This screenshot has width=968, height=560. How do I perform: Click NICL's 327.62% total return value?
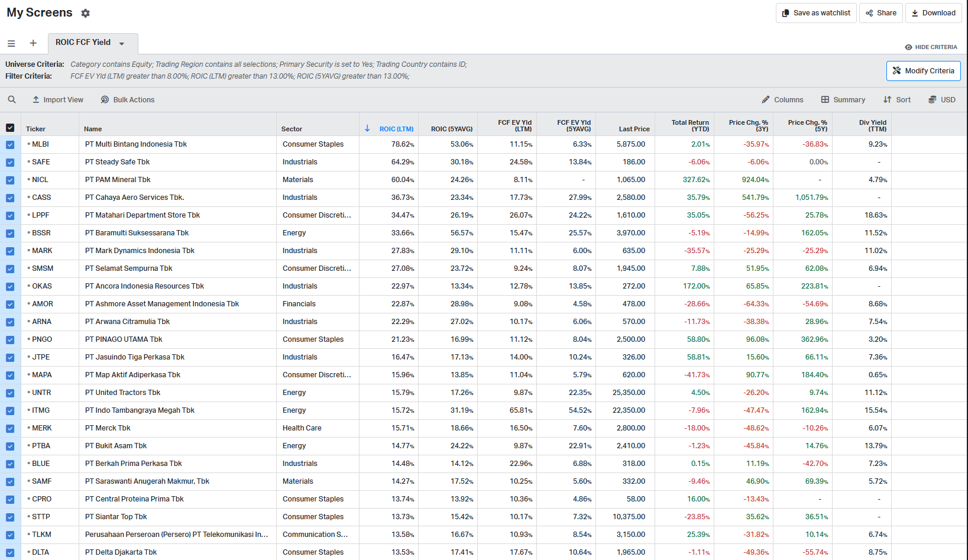tap(696, 180)
